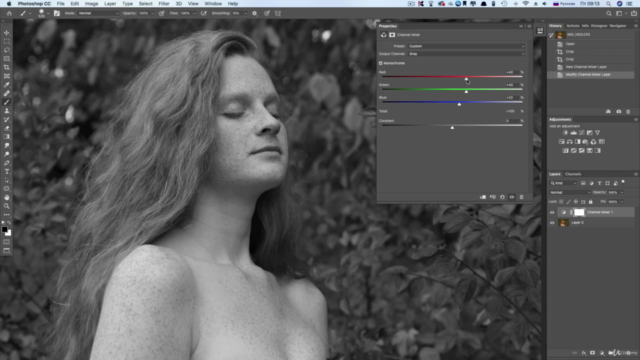Toggle lock all layer button
Screen dimensions: 640x360
[591, 202]
